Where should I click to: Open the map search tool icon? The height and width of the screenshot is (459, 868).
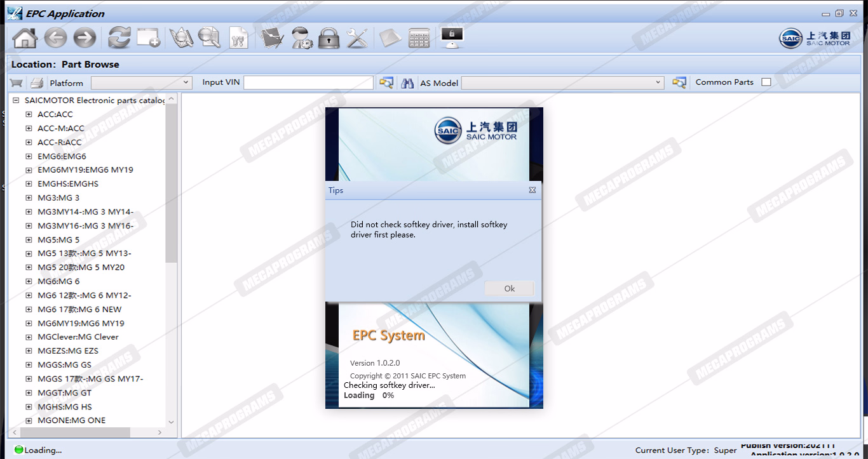tap(181, 37)
